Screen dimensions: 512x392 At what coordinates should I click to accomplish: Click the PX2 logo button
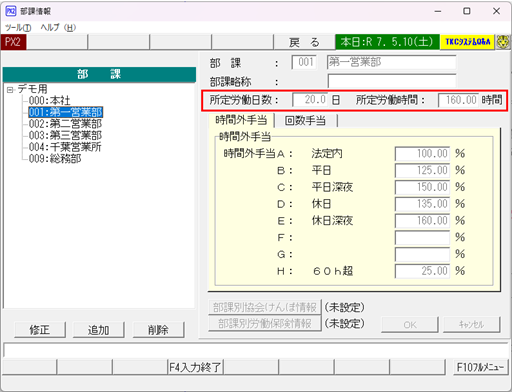13,42
